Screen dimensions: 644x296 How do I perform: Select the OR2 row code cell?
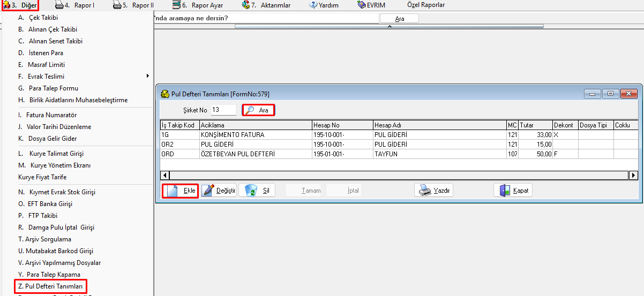(x=179, y=145)
